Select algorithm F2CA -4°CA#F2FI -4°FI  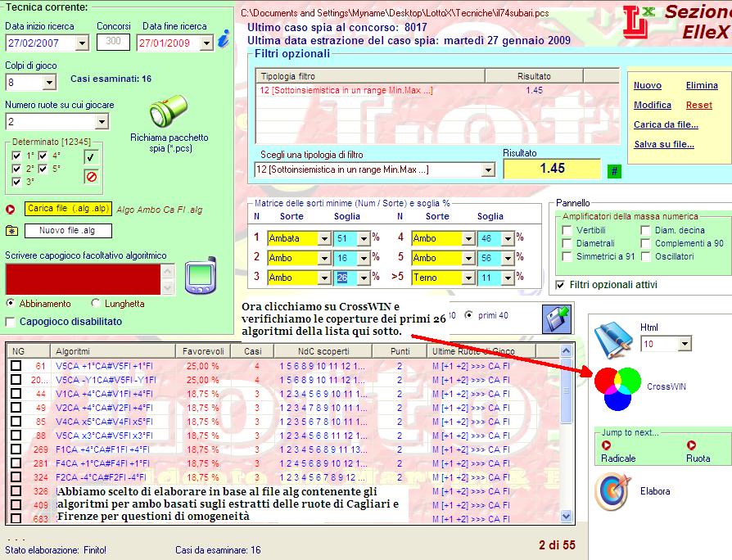pyautogui.click(x=101, y=477)
